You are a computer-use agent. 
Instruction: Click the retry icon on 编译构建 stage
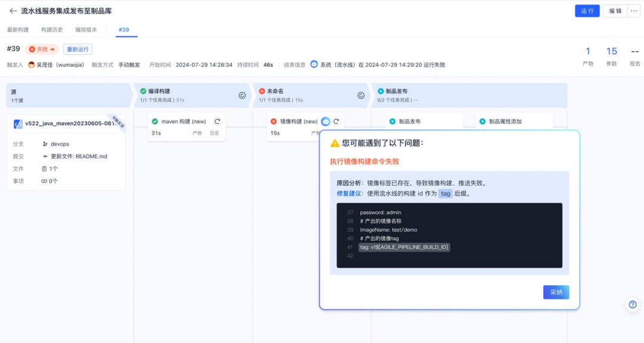point(242,95)
